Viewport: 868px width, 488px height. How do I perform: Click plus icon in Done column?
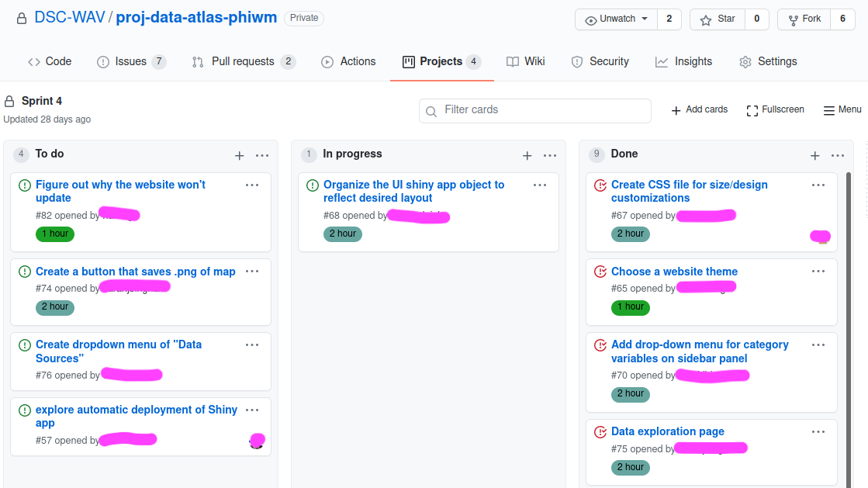815,155
